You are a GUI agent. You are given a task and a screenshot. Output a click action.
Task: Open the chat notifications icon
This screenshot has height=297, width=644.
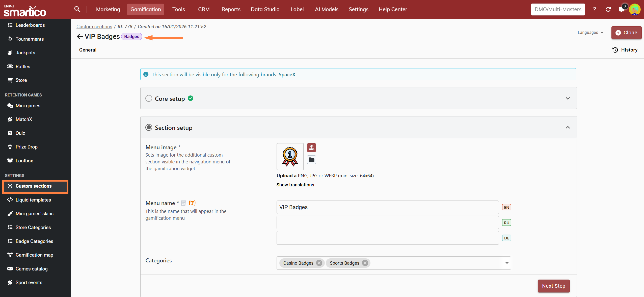pos(621,9)
